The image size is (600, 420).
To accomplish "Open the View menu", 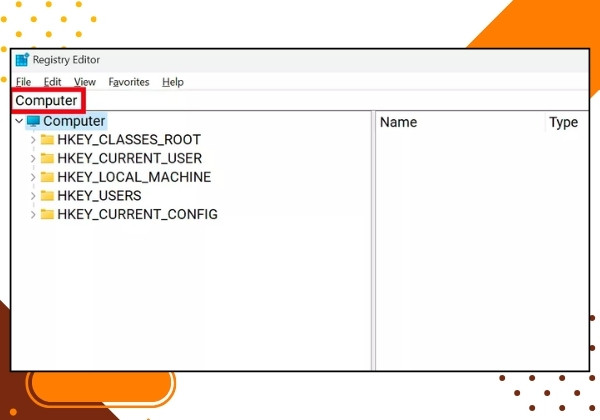I will click(85, 82).
